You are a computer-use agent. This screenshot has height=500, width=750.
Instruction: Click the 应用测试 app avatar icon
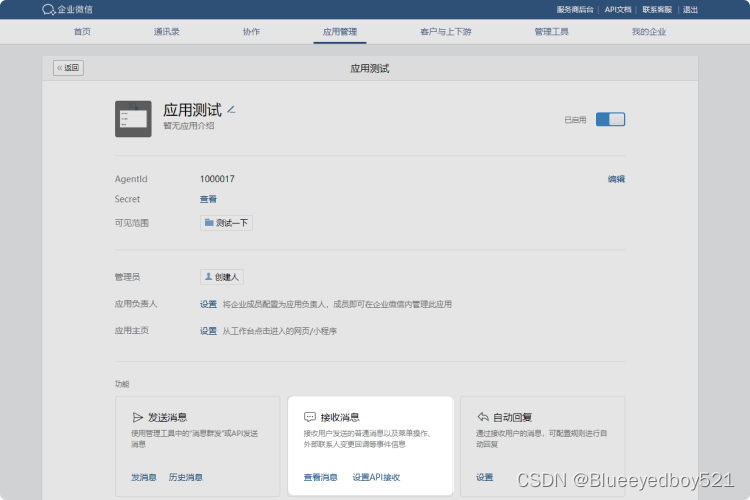click(133, 119)
